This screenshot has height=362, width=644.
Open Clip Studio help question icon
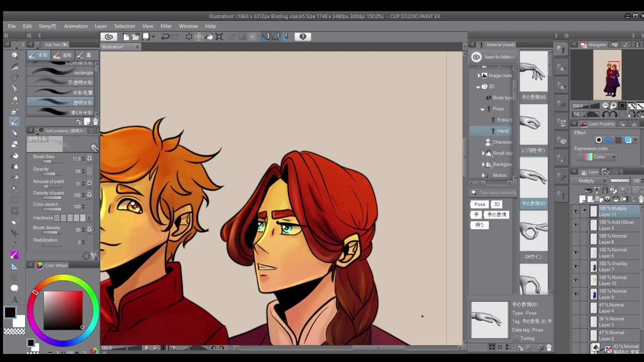302,37
